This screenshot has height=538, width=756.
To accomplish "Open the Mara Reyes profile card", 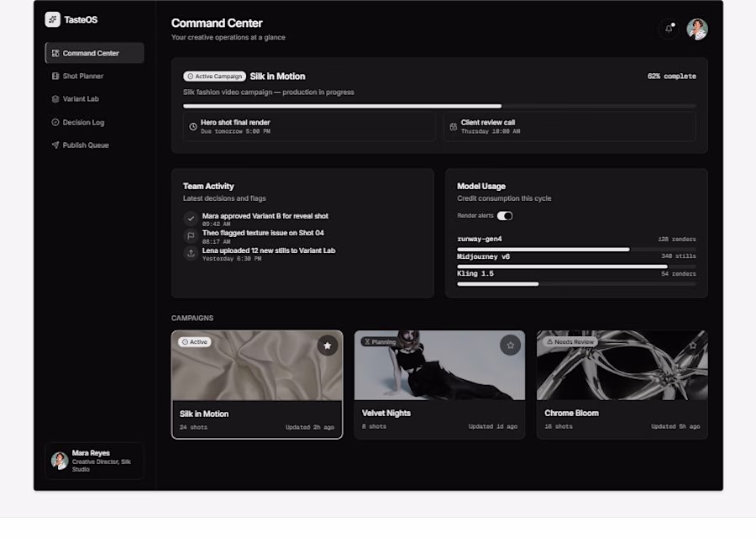I will point(94,461).
